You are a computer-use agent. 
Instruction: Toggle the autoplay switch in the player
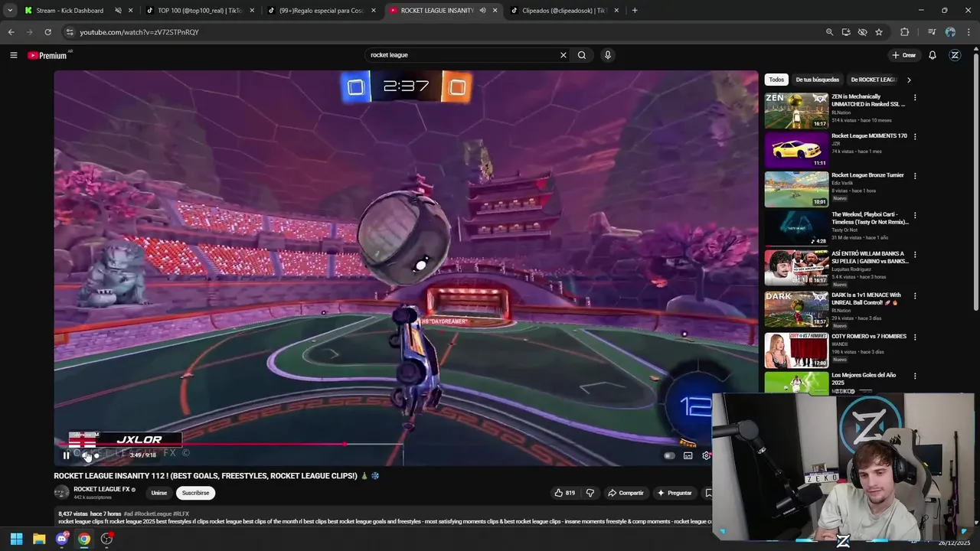tap(669, 455)
